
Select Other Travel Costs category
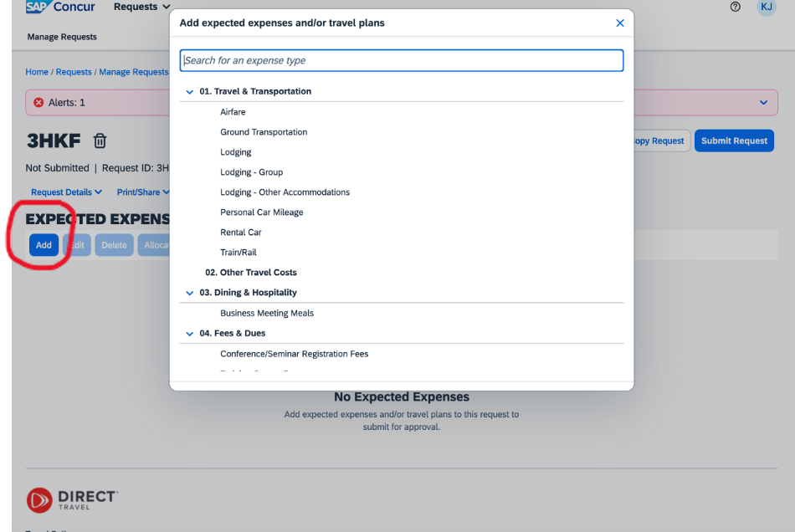pos(251,273)
